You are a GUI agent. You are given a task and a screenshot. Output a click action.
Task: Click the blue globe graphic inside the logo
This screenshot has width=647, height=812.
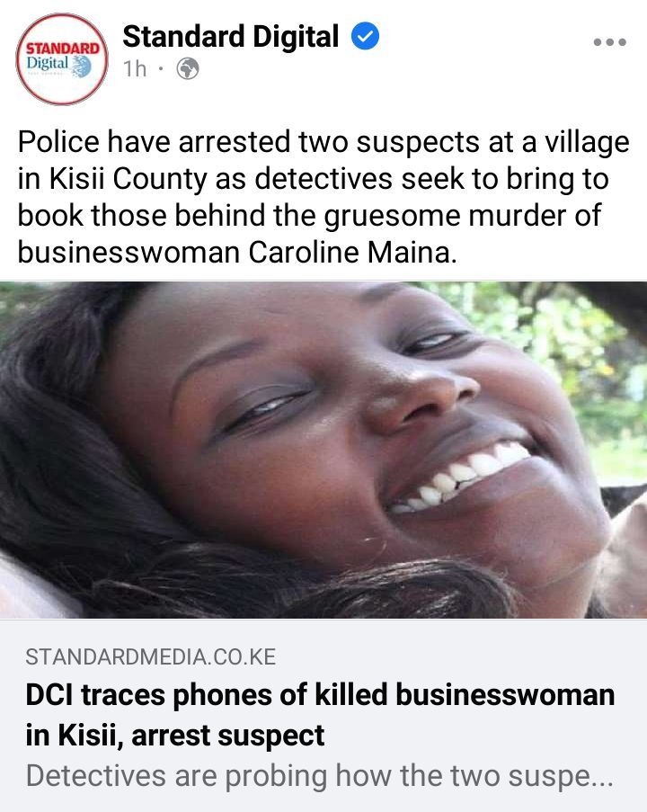tap(81, 67)
